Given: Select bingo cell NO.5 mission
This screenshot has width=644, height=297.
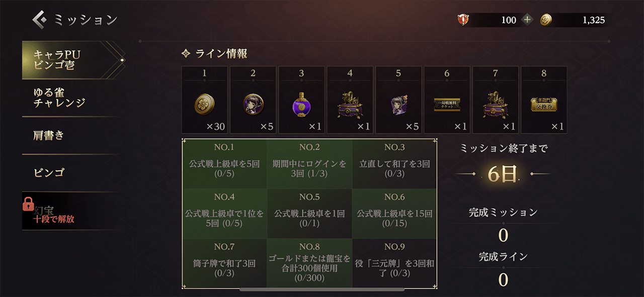Looking at the screenshot, I should coord(309,214).
